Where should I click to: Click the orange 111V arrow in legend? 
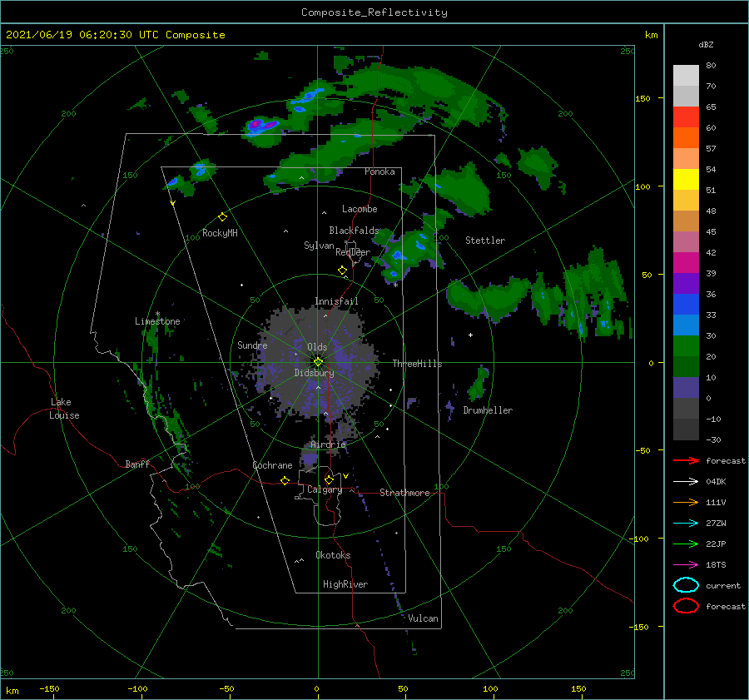click(x=686, y=502)
